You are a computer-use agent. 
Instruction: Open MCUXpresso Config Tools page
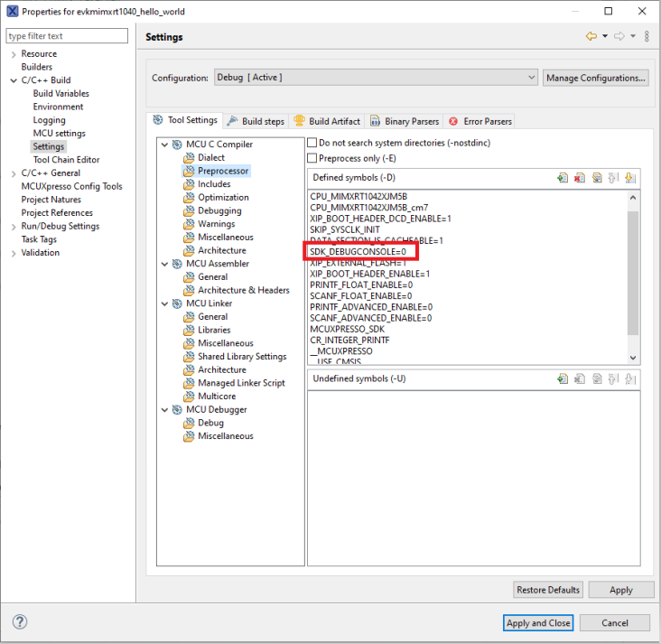coord(71,186)
